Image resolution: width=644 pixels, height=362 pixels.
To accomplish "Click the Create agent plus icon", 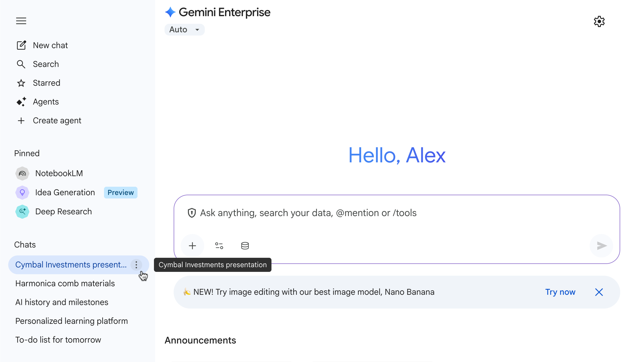I will [x=21, y=120].
